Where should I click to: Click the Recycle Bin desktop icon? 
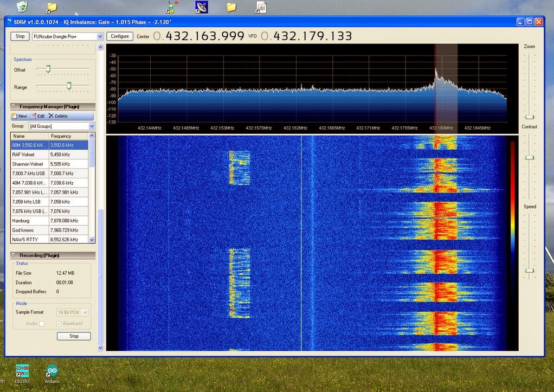[x=22, y=6]
